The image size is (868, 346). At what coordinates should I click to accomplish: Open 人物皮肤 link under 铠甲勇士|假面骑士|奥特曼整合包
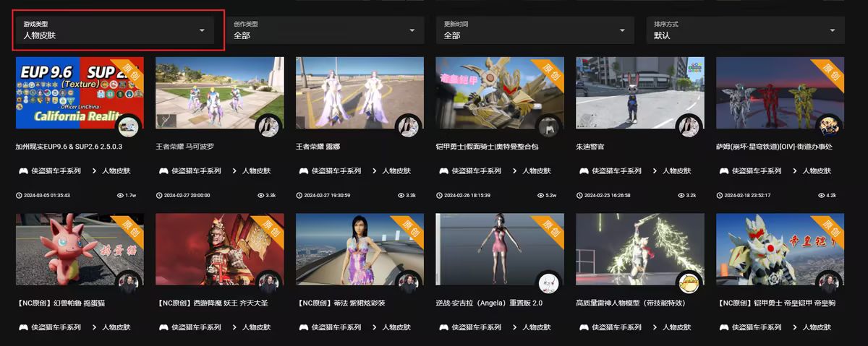pos(536,171)
